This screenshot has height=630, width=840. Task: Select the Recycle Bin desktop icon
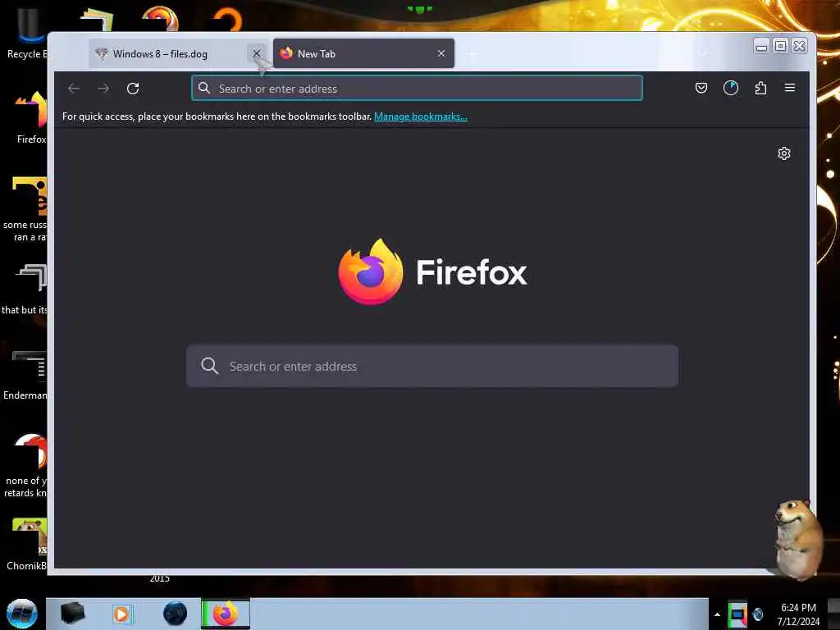tap(25, 32)
